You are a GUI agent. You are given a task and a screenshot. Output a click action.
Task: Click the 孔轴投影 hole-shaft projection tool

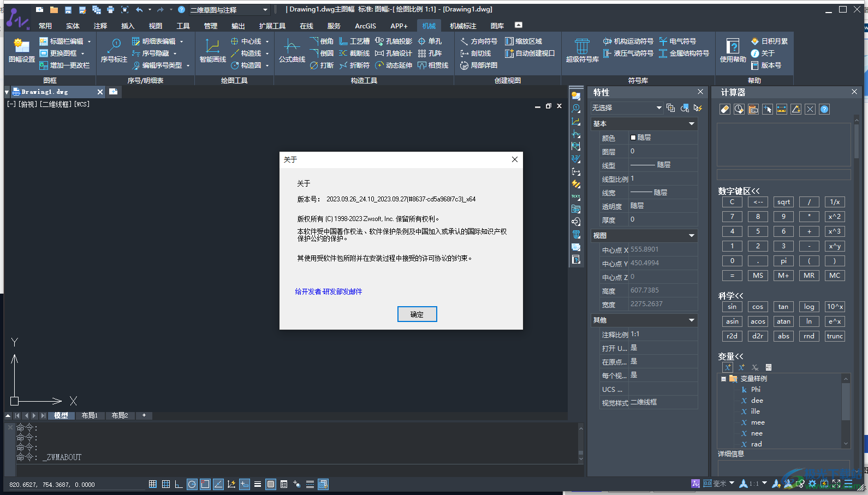click(x=394, y=41)
